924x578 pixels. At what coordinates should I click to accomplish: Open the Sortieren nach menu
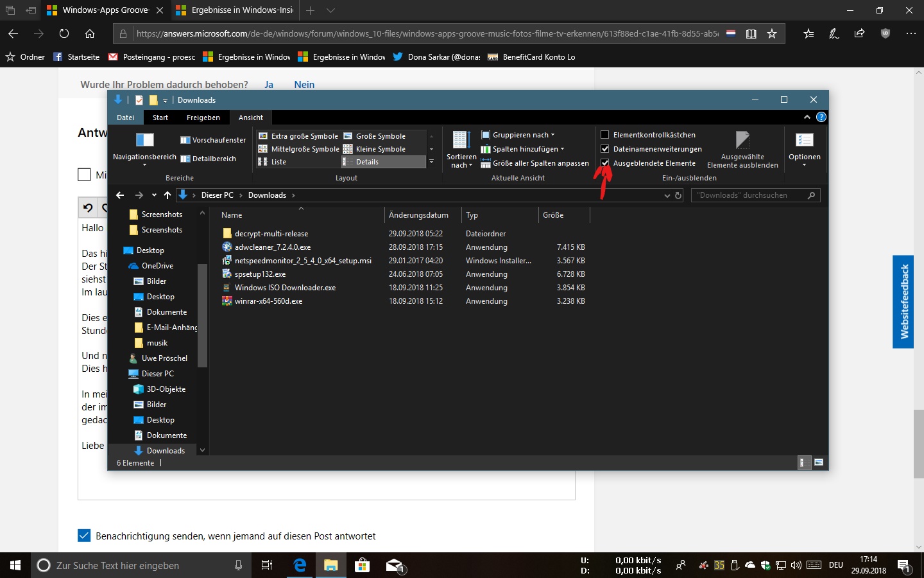coord(461,149)
